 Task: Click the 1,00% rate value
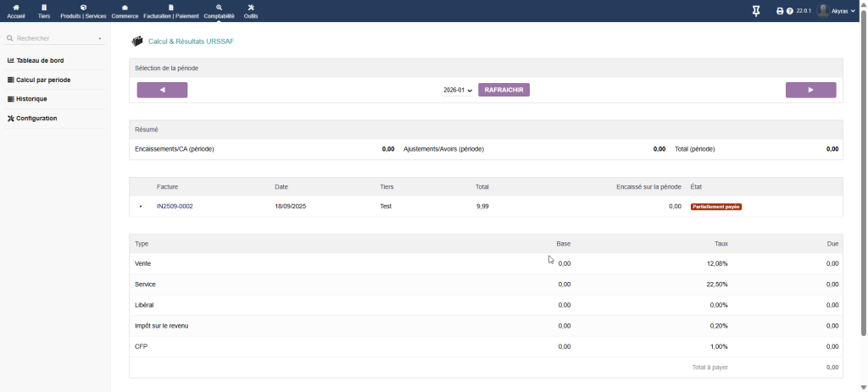point(719,346)
